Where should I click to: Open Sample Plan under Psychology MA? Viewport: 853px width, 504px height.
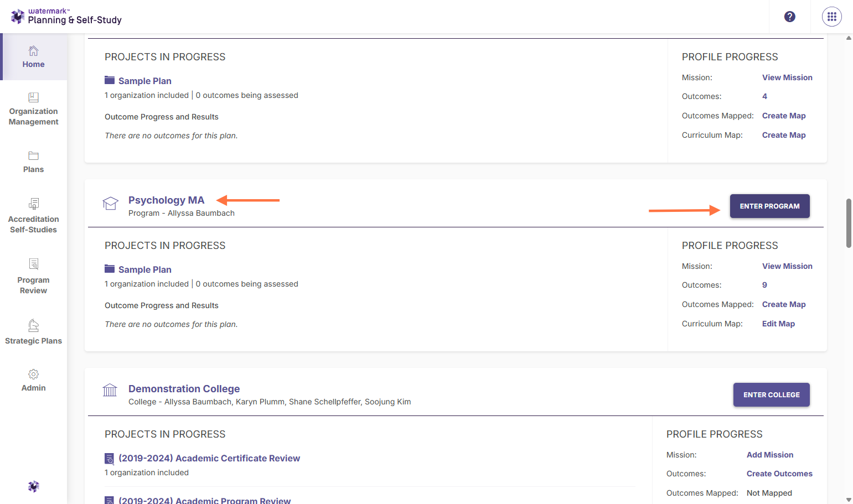[145, 269]
